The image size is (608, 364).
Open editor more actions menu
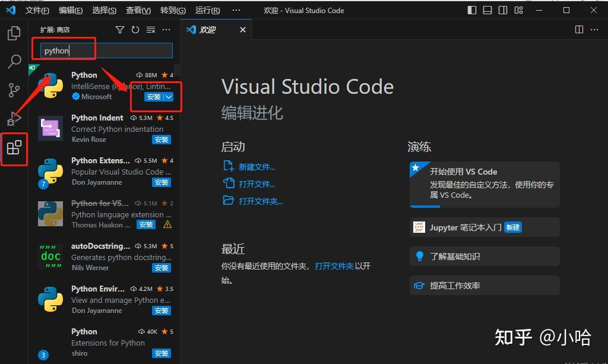click(x=594, y=30)
